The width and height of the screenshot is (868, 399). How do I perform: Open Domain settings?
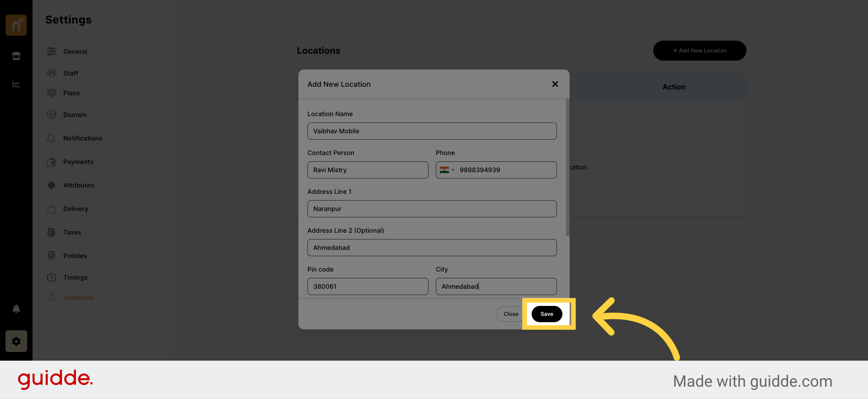(75, 115)
